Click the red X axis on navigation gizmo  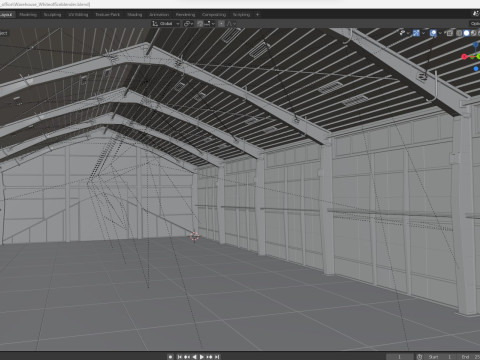[x=464, y=57]
